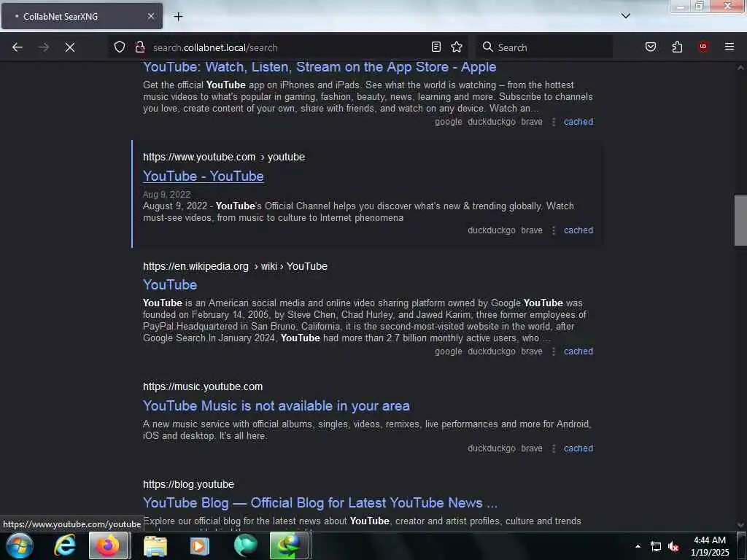Click the https://en.wikipedia.org wiki URL text
This screenshot has height=560, width=747.
[x=235, y=267]
